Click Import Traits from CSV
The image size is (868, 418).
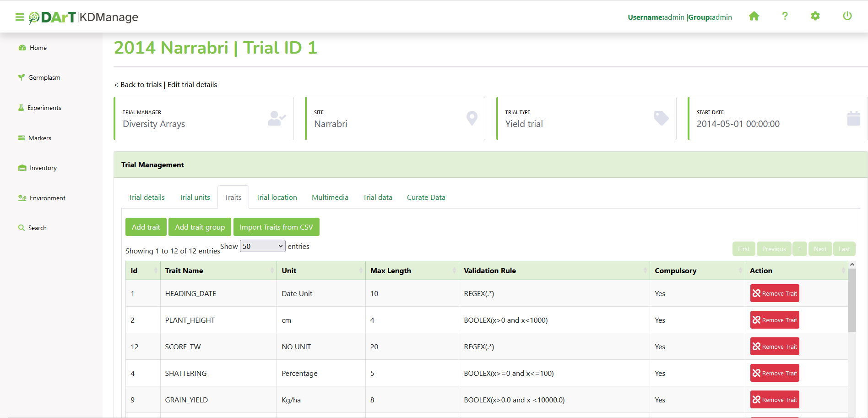point(276,227)
